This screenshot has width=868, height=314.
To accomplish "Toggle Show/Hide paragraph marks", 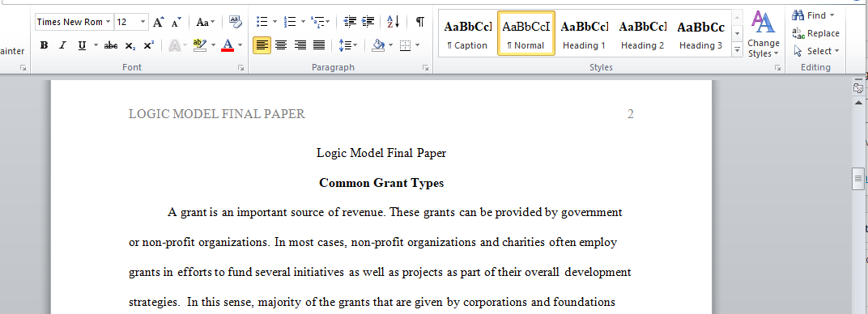I will coord(420,22).
